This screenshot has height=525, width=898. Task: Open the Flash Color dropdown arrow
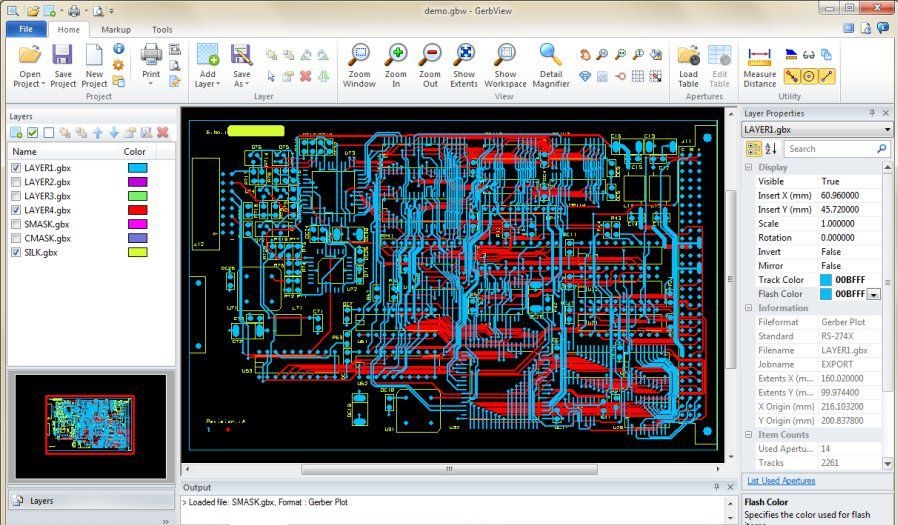pyautogui.click(x=873, y=294)
